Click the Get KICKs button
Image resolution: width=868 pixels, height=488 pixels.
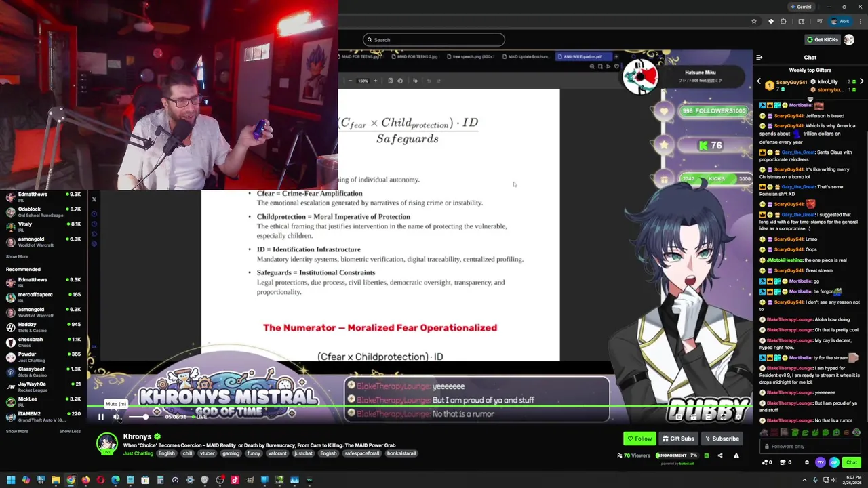[823, 39]
